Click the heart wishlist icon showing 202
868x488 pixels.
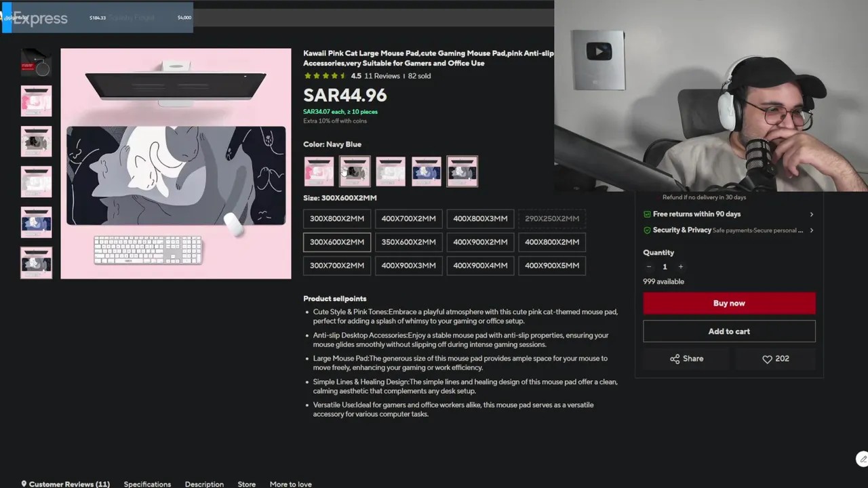[775, 359]
